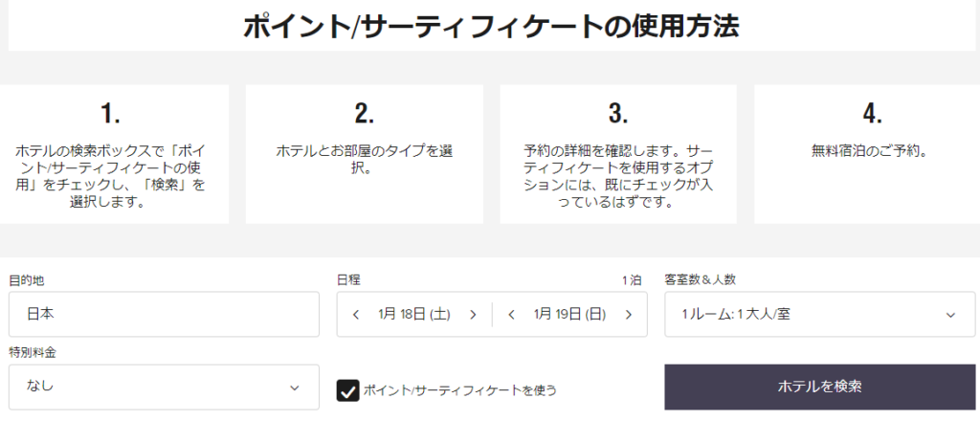The width and height of the screenshot is (980, 421).
Task: Click the chevron in the 1ルーム room selector
Action: (x=950, y=314)
